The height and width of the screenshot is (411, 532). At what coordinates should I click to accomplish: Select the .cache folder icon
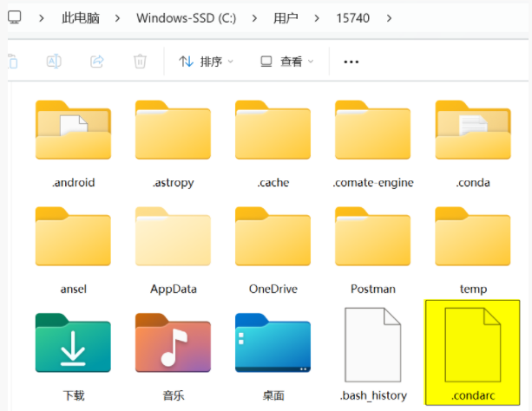pos(273,129)
